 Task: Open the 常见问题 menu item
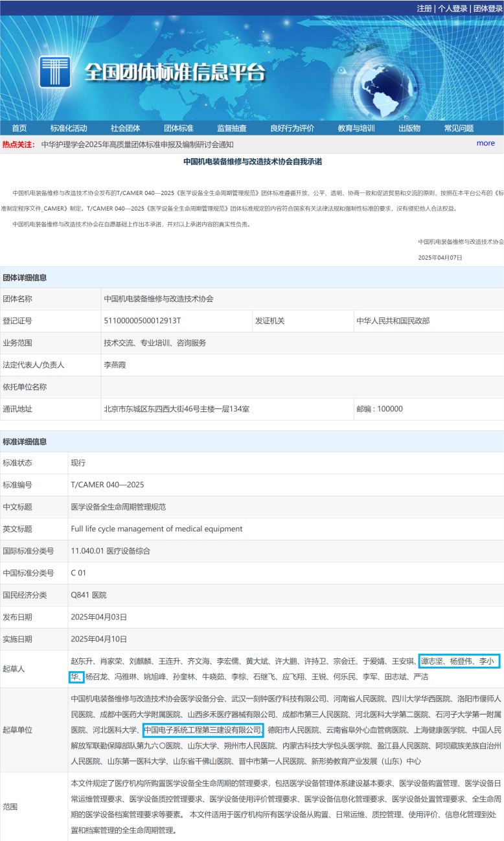coord(459,128)
